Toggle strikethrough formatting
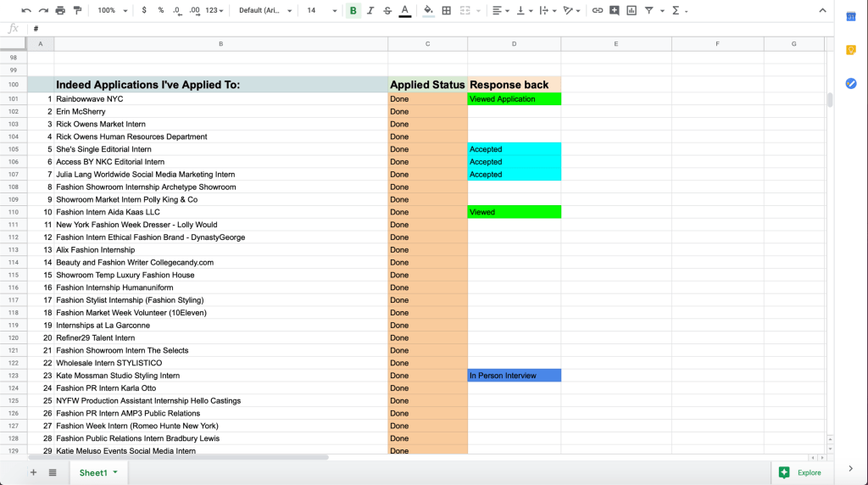 pos(387,10)
